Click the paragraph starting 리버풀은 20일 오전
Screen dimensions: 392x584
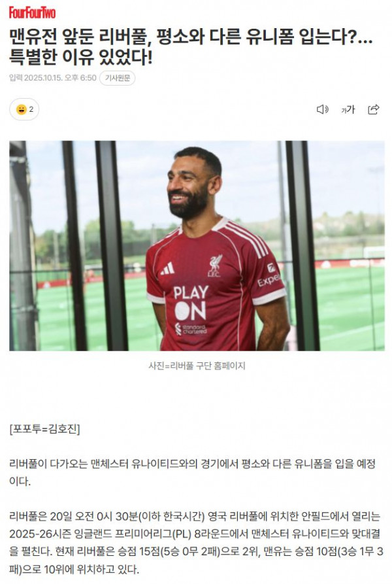tap(196, 543)
